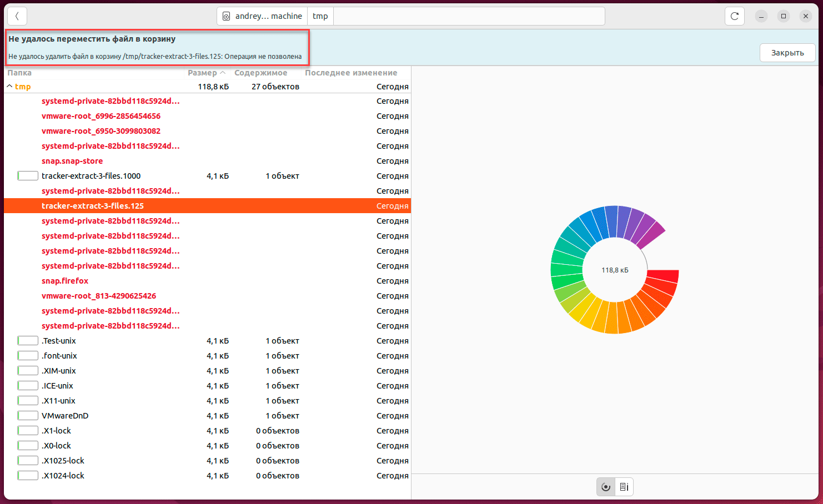Click the disk icon in path bar
The image size is (823, 504).
(x=227, y=16)
